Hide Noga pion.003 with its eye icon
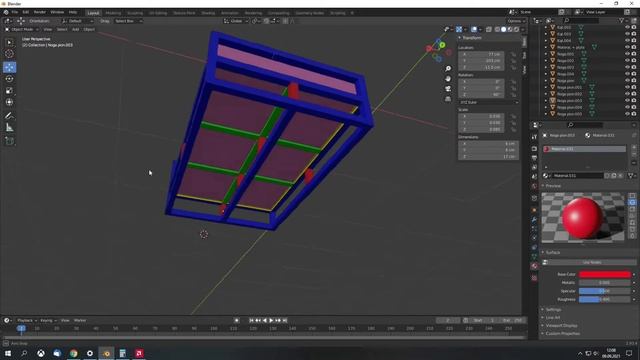This screenshot has height=360, width=640. (628, 100)
